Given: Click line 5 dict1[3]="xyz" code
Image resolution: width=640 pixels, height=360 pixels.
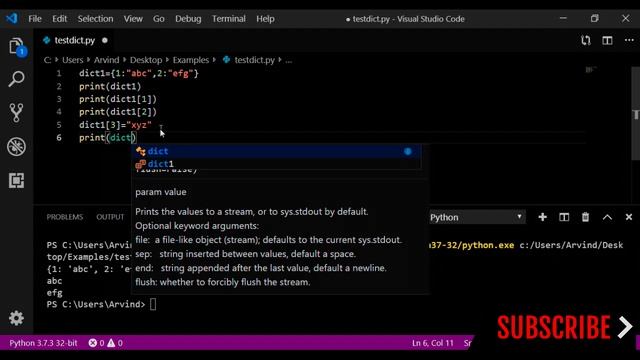Looking at the screenshot, I should 116,125.
